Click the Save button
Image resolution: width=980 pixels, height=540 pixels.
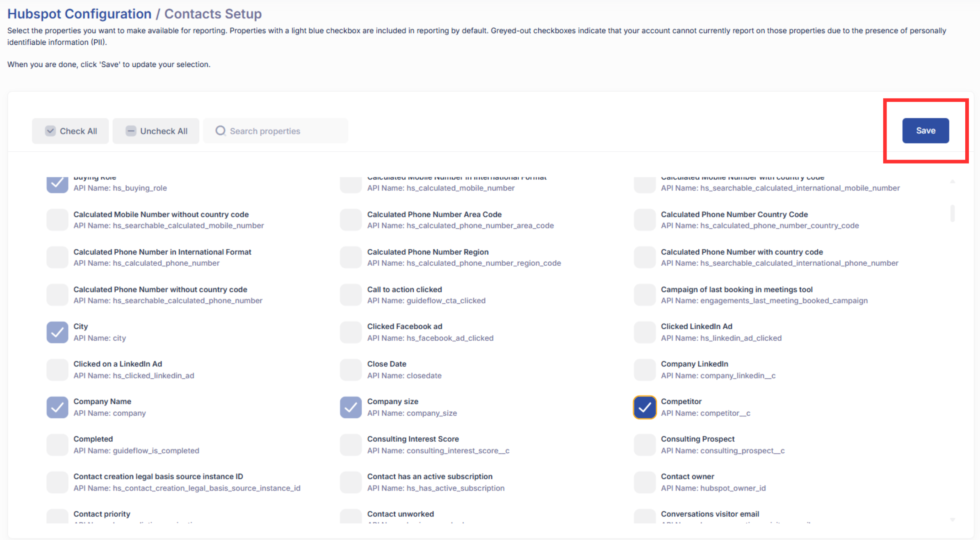pos(925,131)
